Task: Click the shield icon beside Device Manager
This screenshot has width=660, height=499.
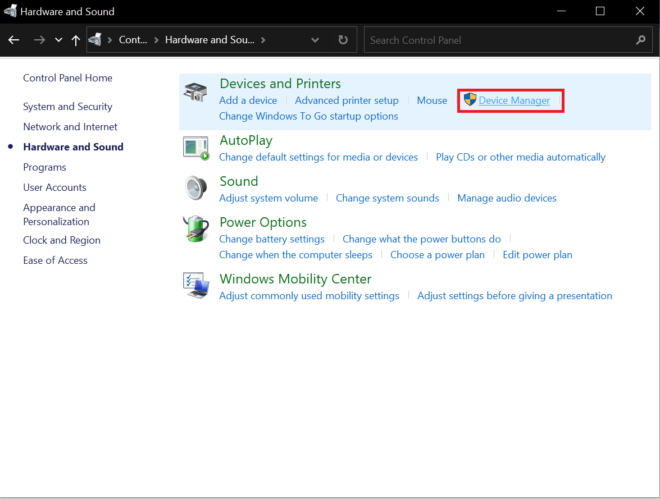Action: pos(470,100)
